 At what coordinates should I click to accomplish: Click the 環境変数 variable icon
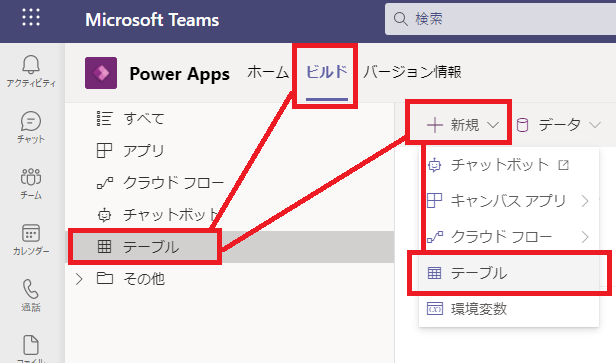(434, 309)
